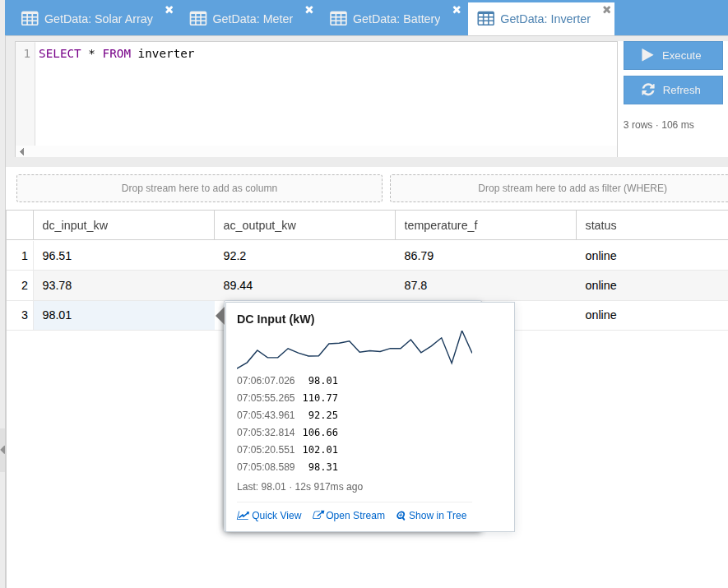Viewport: 728px width, 588px height.
Task: Select the cell with value 92.2
Action: click(x=304, y=256)
